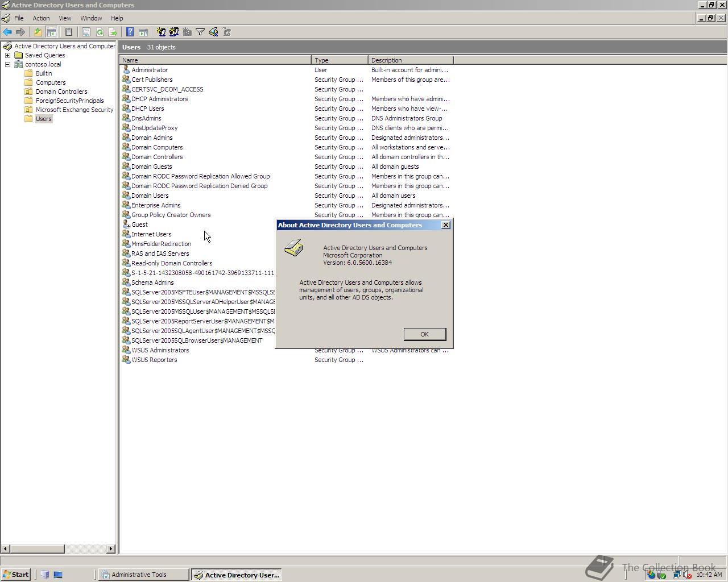Go up one level with the folder-arrow icon
The height and width of the screenshot is (582, 728).
38,32
